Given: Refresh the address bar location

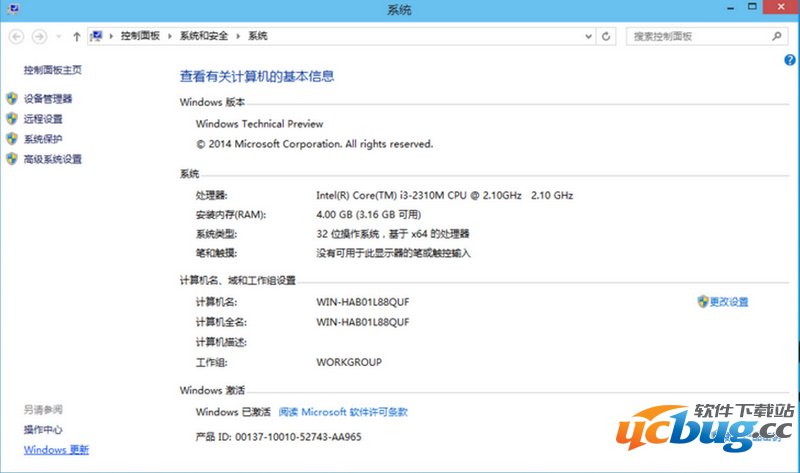Looking at the screenshot, I should (606, 36).
